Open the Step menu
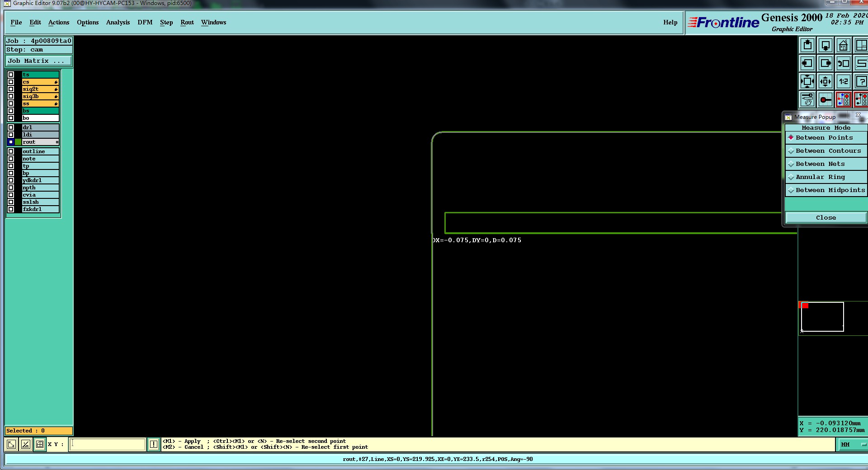Screen dimensions: 868x470 166,22
